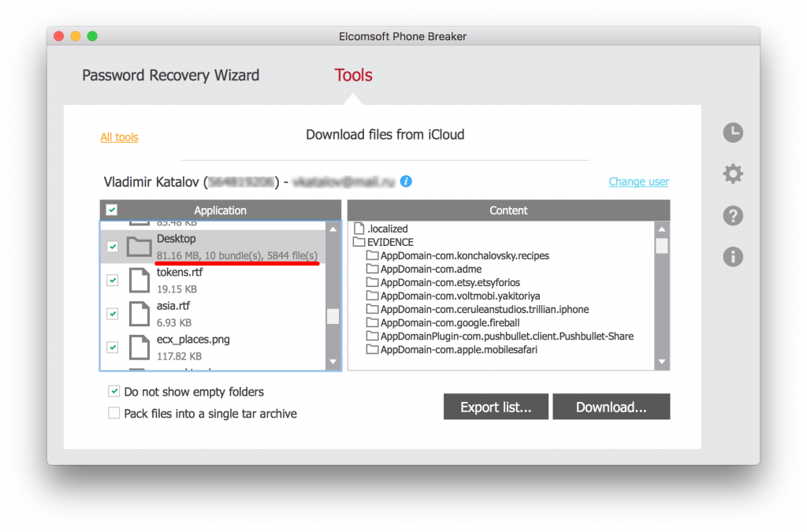Click '81.16 MB, 10 bundle(s), 5844 file(s)' text
The width and height of the screenshot is (807, 532).
236,255
